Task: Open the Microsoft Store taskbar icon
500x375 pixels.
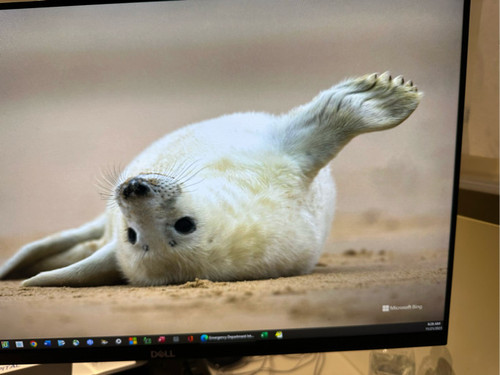Action: pos(133,341)
